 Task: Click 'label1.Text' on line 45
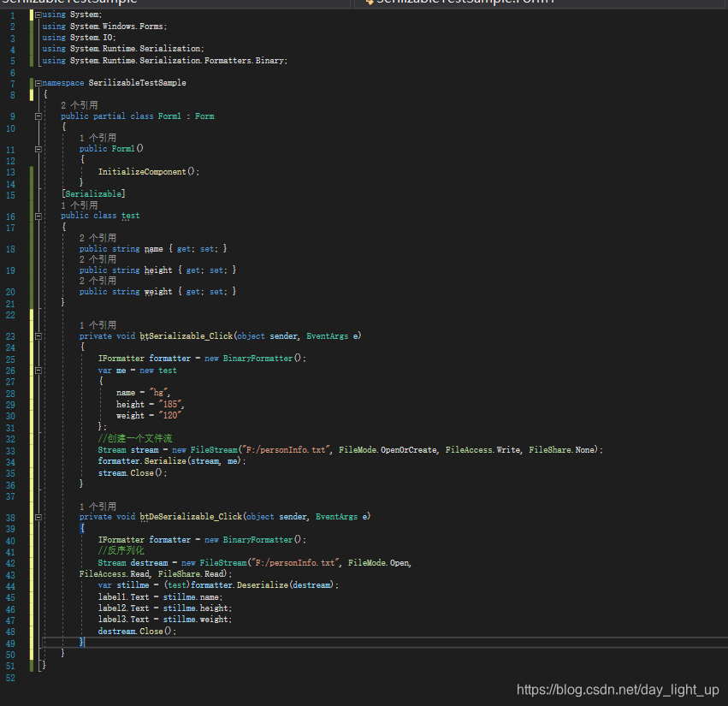click(x=123, y=597)
